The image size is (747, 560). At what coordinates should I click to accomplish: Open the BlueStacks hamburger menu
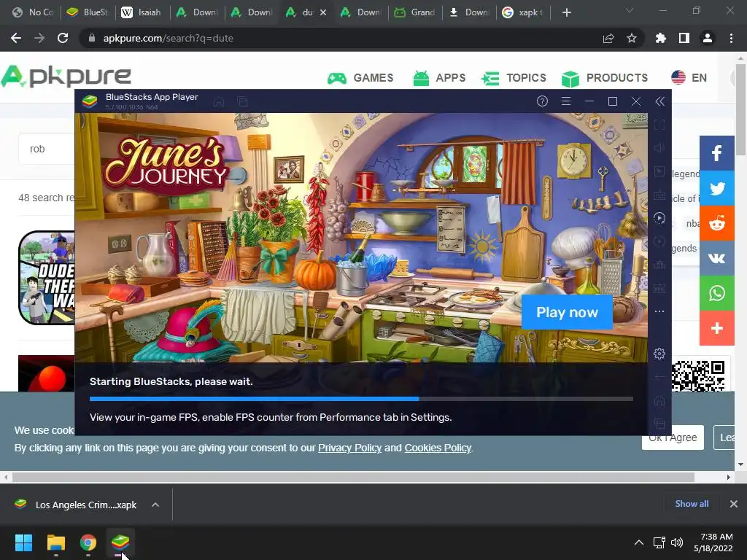click(x=566, y=101)
